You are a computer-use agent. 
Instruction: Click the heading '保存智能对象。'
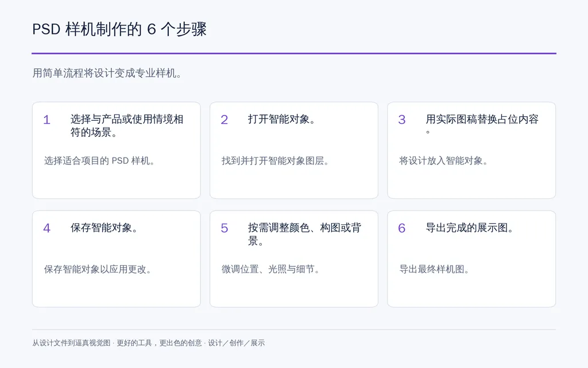pyautogui.click(x=104, y=228)
